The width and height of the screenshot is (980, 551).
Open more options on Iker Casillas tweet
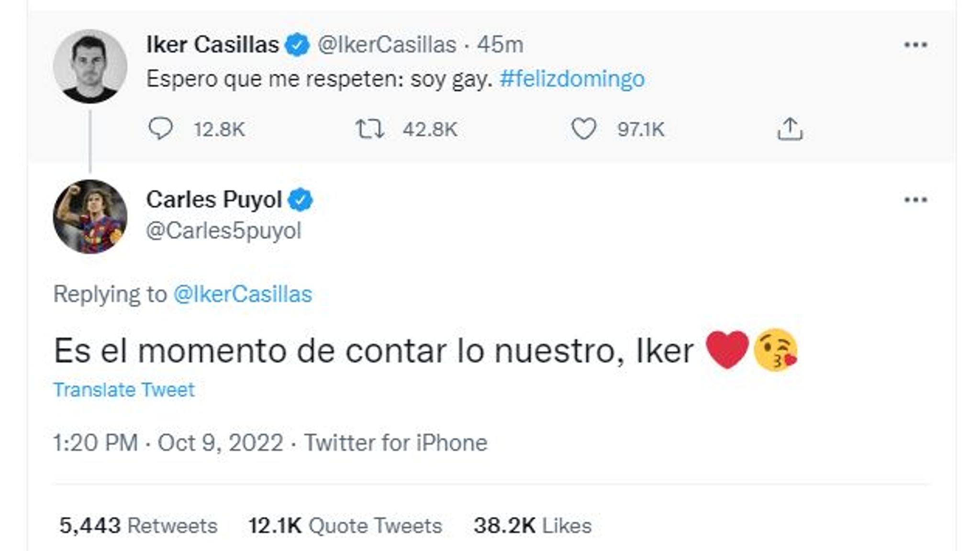click(x=915, y=45)
